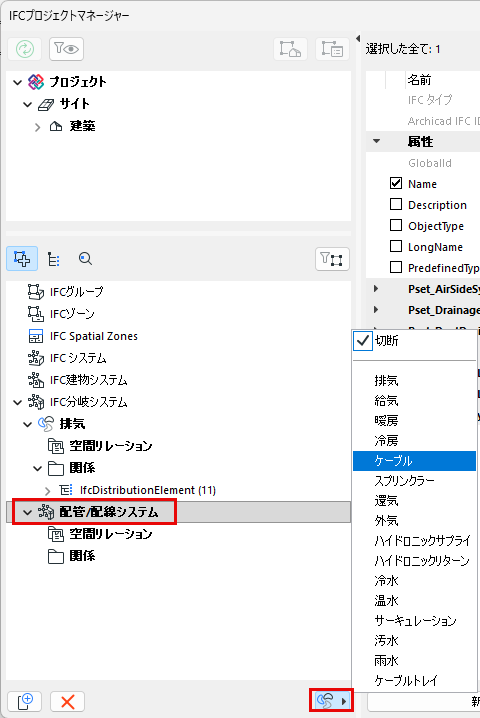
Task: Collapse the サイト tree node
Action: click(27, 104)
